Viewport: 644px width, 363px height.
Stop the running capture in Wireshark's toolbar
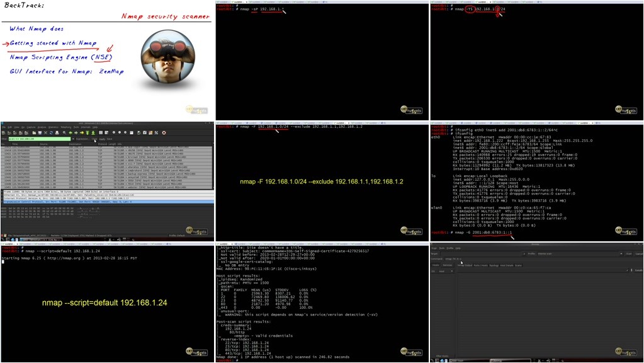tap(21, 133)
